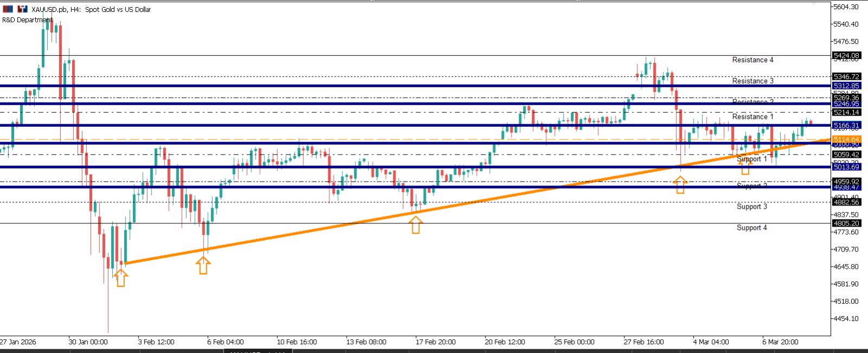
Task: Select the Resistance 3 label
Action: (x=753, y=81)
